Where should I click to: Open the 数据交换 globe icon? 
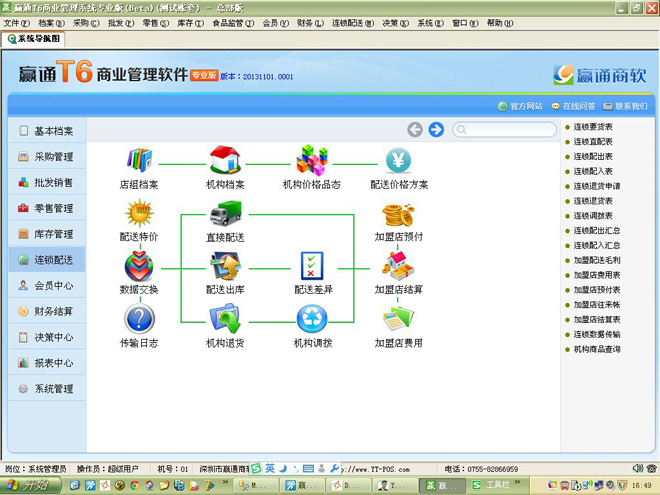pyautogui.click(x=139, y=266)
